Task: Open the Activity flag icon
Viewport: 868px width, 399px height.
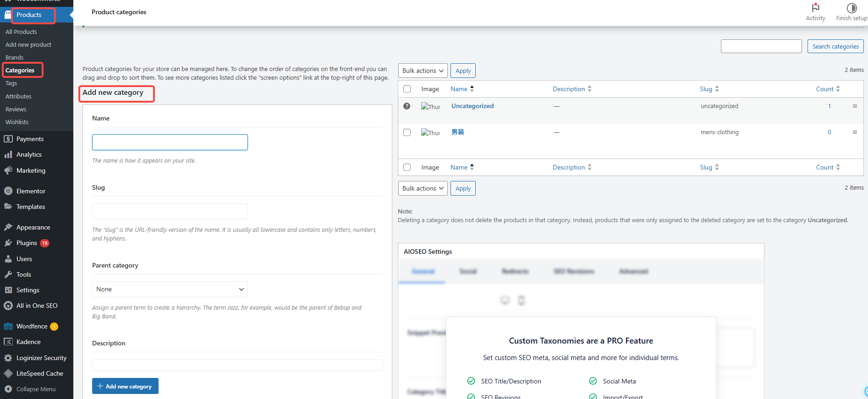Action: [x=815, y=8]
